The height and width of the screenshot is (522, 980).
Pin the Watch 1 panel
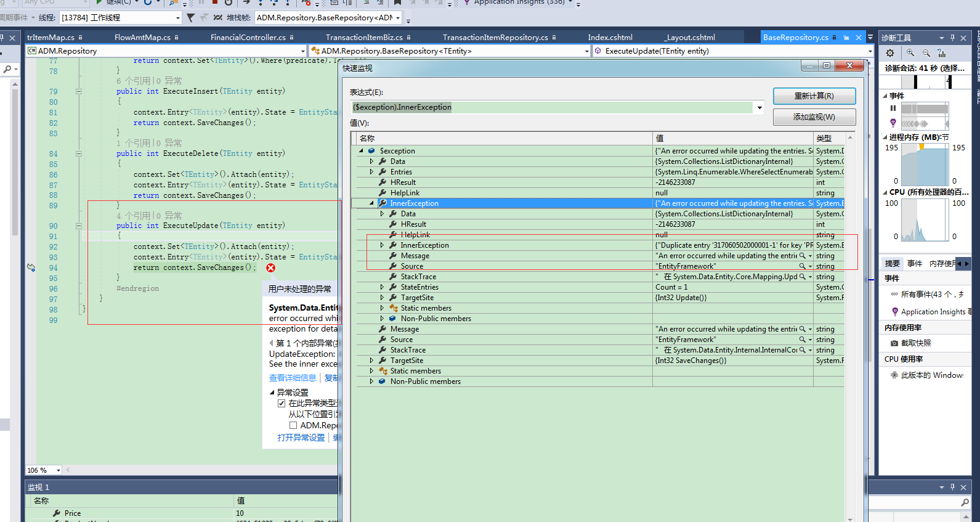tap(952, 487)
